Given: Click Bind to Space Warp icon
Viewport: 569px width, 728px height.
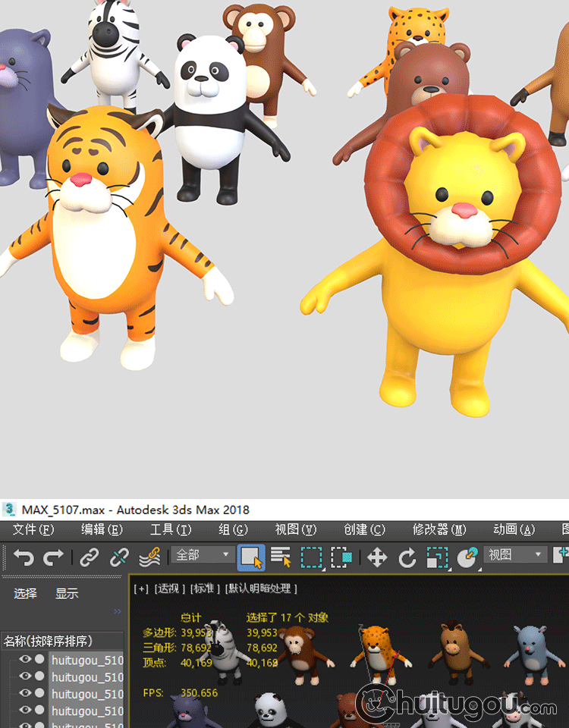Looking at the screenshot, I should coord(149,558).
